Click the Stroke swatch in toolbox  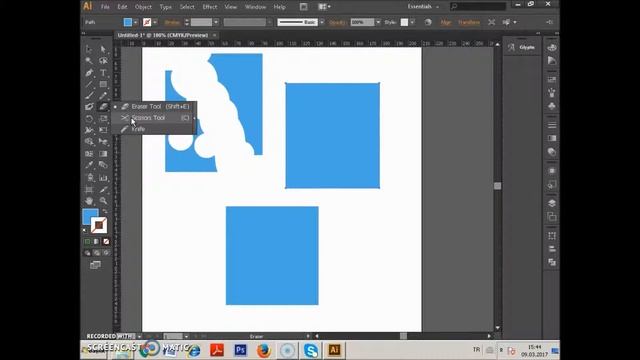[x=99, y=225]
